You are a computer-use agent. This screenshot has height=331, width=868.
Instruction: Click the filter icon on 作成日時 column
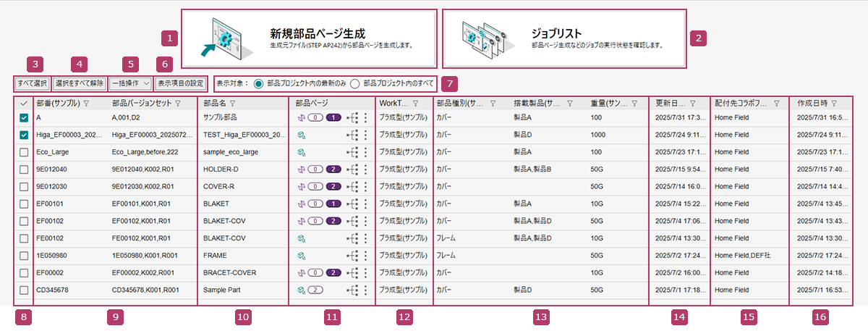pyautogui.click(x=834, y=104)
